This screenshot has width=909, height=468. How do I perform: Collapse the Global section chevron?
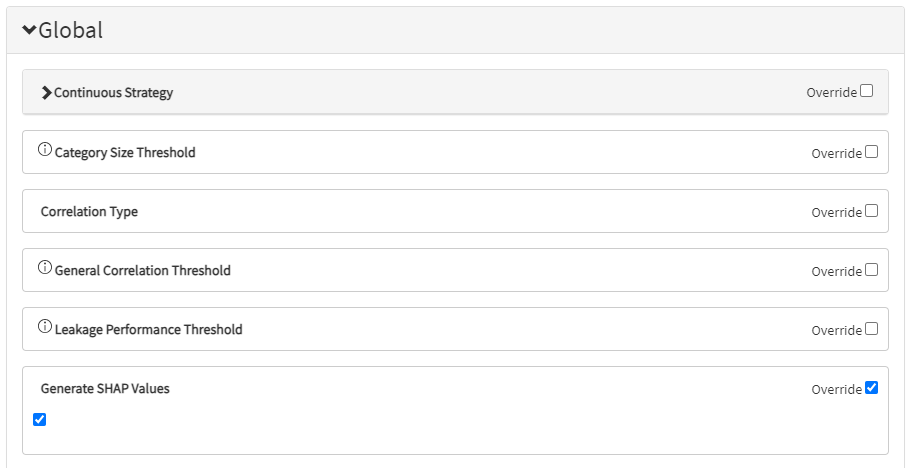pos(29,31)
